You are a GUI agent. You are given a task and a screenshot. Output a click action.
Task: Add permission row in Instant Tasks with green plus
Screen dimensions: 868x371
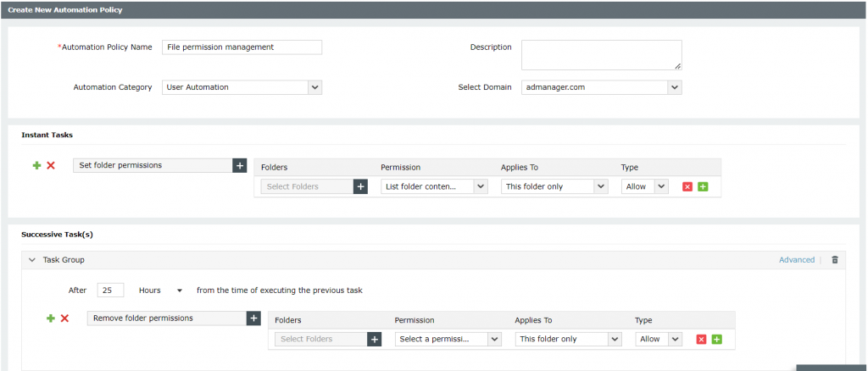click(x=703, y=186)
